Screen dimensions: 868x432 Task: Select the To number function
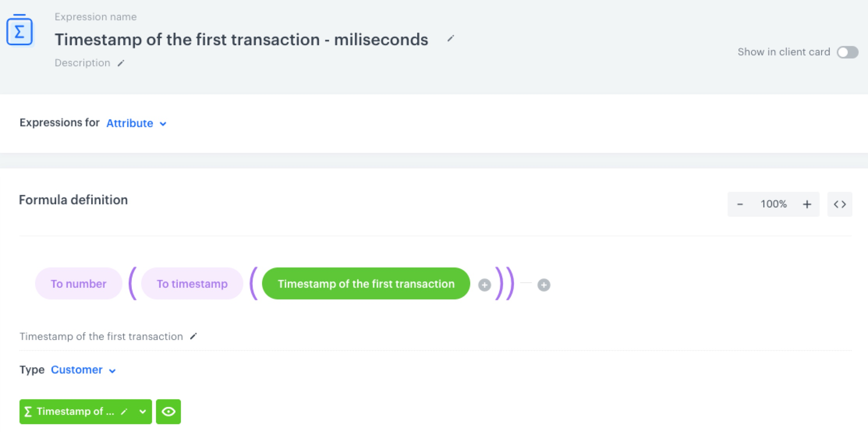[x=78, y=284]
